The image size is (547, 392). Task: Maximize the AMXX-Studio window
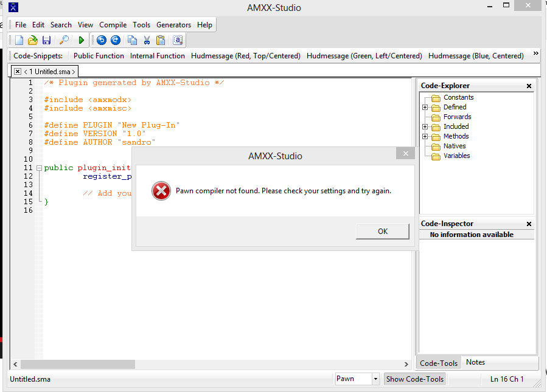(x=506, y=5)
